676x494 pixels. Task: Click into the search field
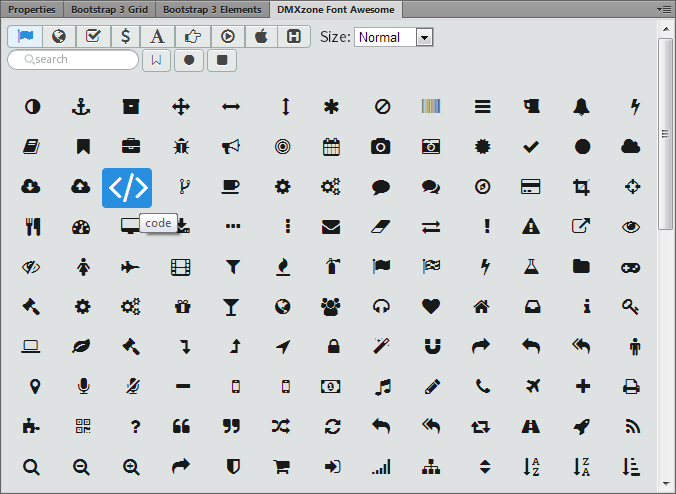[x=73, y=59]
